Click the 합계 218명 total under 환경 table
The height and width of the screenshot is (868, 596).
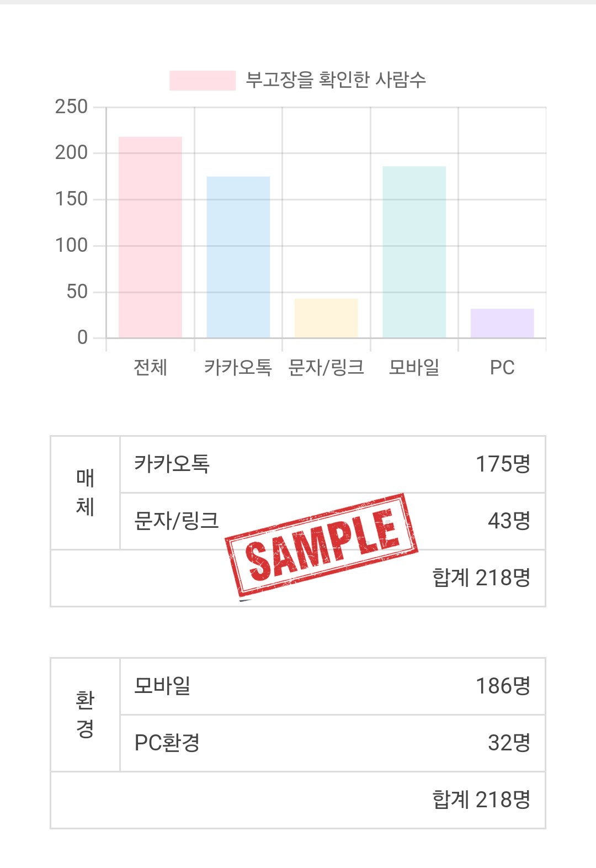click(481, 800)
